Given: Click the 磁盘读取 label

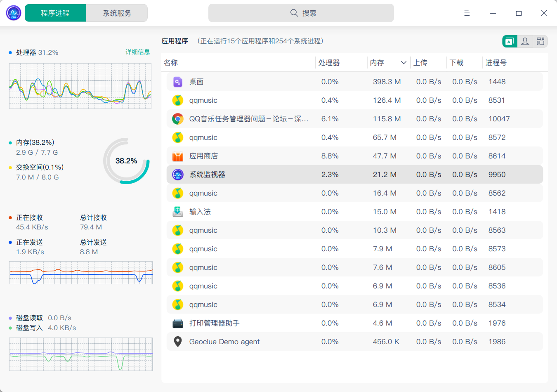Looking at the screenshot, I should click(29, 318).
